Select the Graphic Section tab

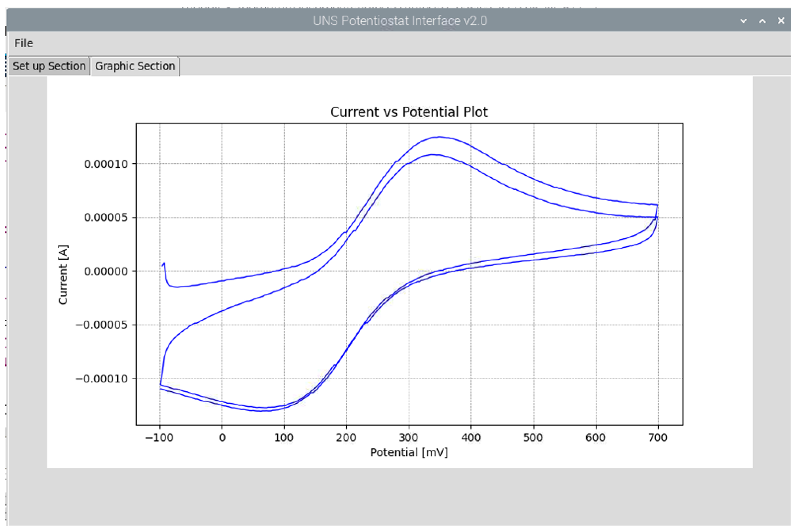click(x=135, y=66)
